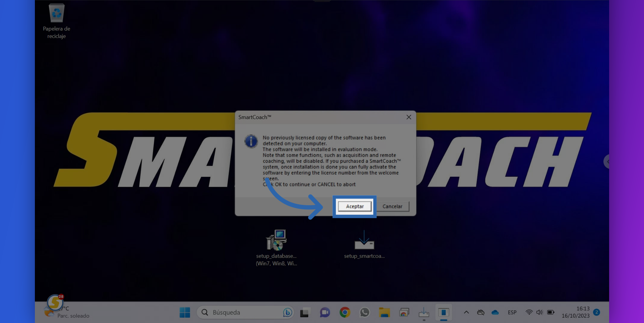This screenshot has width=644, height=323.
Task: Open Wi-Fi network settings in tray
Action: [529, 312]
